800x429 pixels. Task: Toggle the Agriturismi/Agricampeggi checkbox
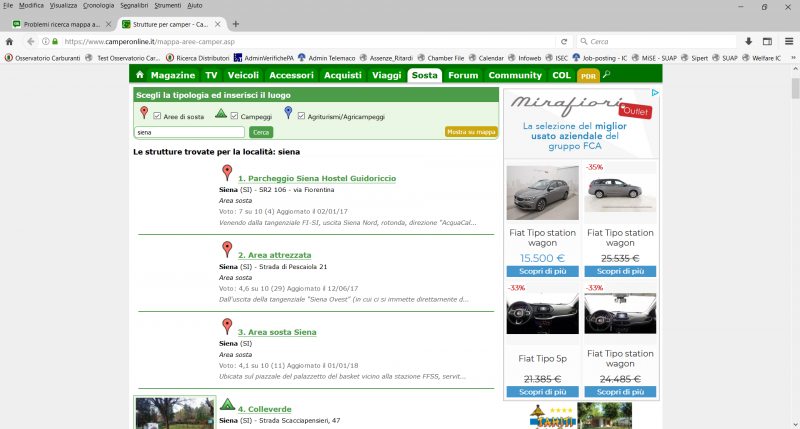pos(301,116)
